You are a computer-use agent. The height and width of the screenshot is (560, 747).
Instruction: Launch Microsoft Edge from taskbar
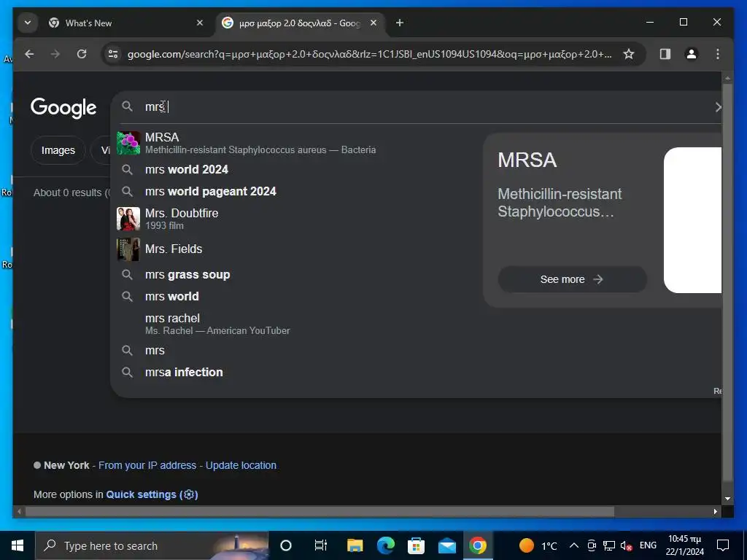coord(385,545)
